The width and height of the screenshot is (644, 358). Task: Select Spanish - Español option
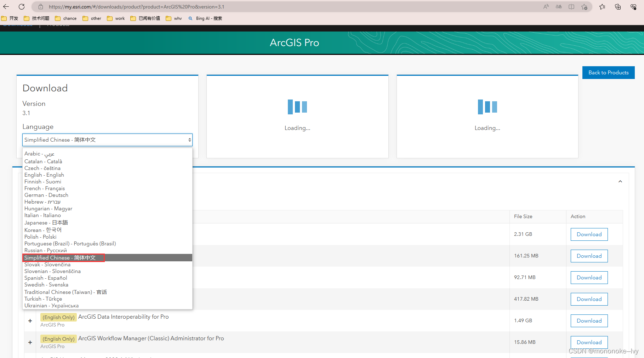(x=107, y=278)
